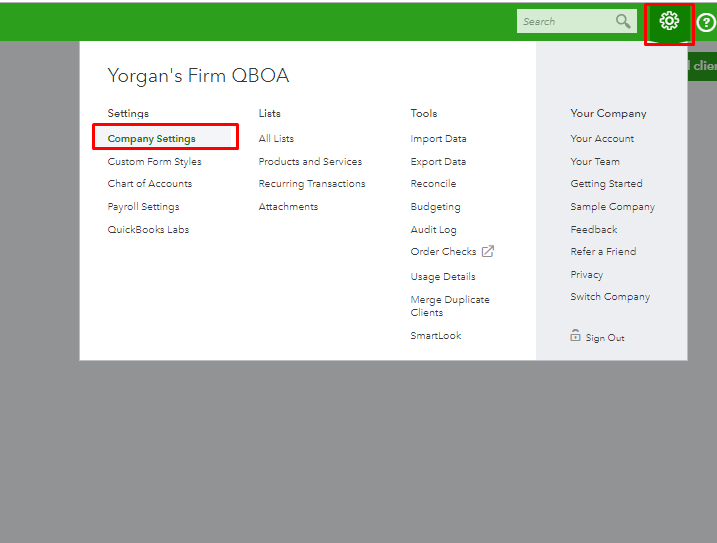Screen dimensions: 717x543
Task: Open Privacy link
Action: (586, 275)
